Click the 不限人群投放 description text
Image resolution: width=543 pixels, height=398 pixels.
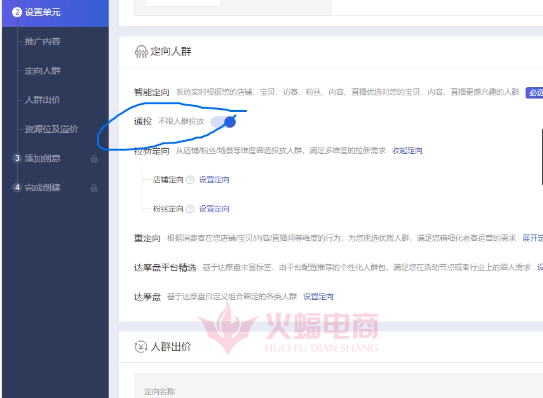(x=181, y=122)
